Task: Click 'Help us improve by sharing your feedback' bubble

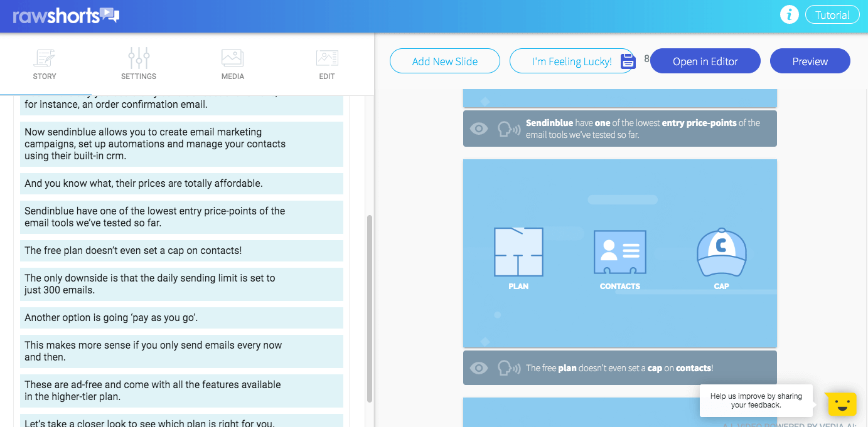Action: tap(756, 401)
